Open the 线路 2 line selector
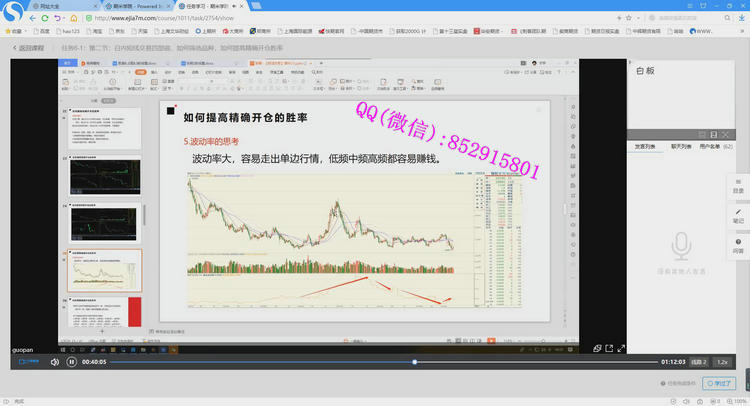The height and width of the screenshot is (406, 750). coord(698,362)
